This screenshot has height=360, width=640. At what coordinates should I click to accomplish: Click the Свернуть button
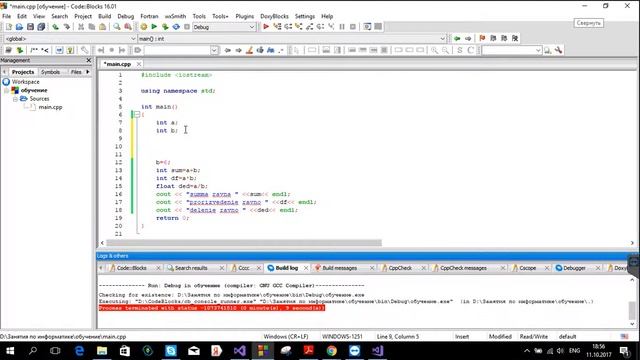(589, 23)
